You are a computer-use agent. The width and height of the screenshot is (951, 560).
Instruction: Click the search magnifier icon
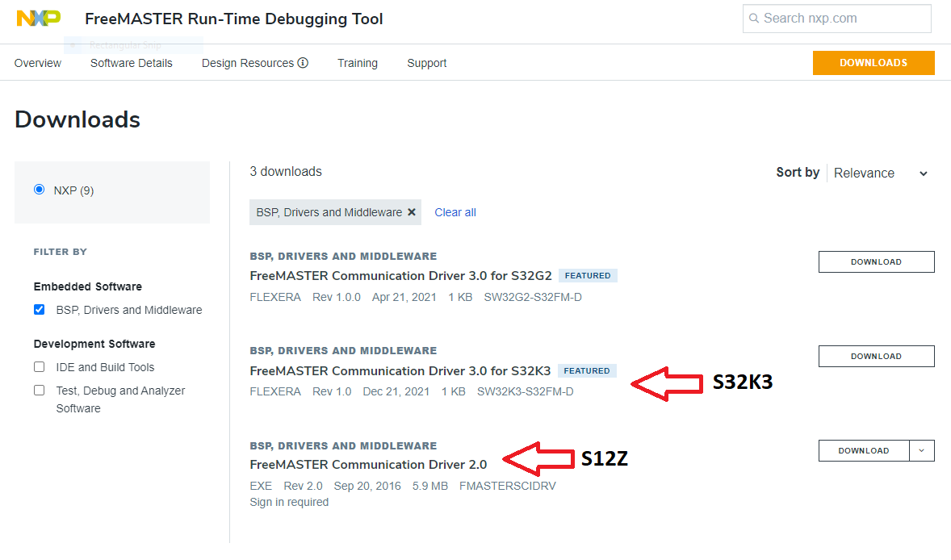755,18
